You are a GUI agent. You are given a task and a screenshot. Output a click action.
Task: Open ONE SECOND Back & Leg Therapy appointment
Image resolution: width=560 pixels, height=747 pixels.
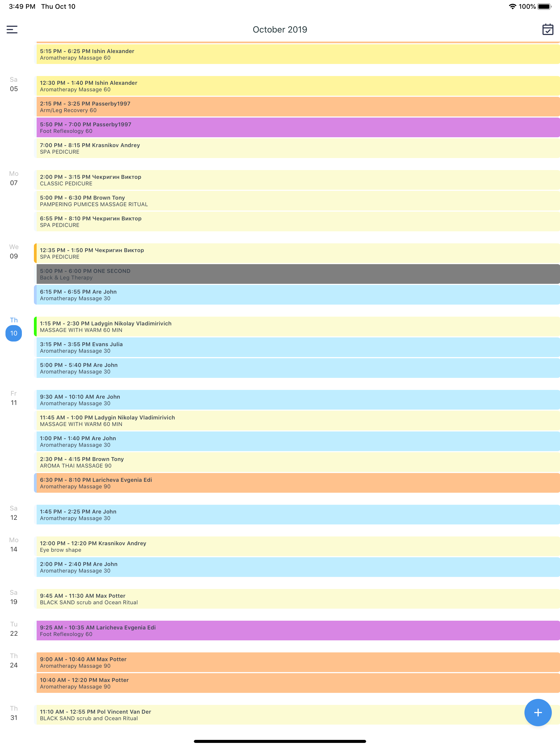coord(297,274)
